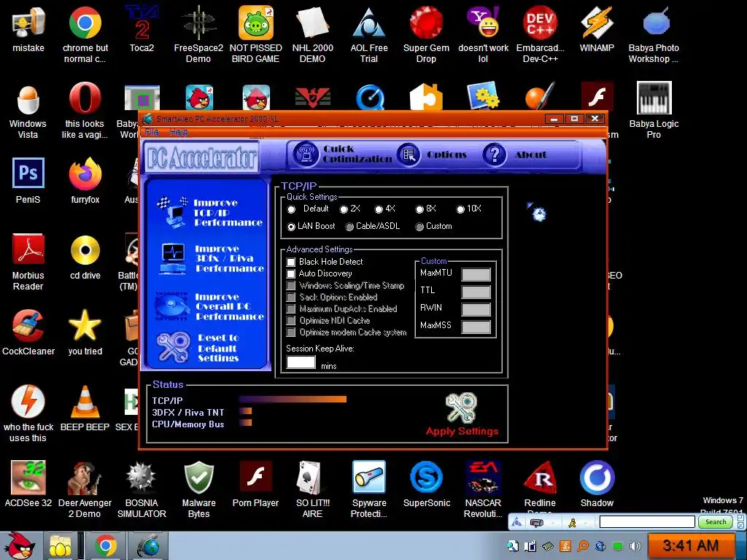
Task: Select the 10X quick setting
Action: 460,209
